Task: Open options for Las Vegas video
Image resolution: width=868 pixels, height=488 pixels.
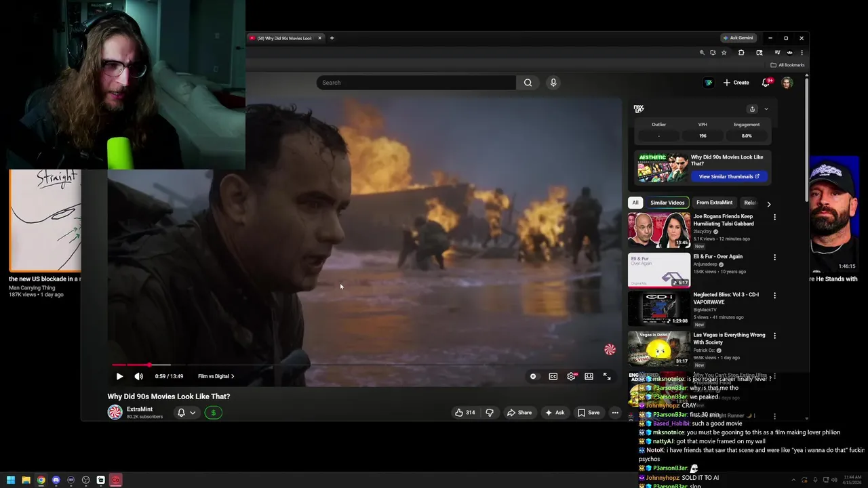Action: 774,335
